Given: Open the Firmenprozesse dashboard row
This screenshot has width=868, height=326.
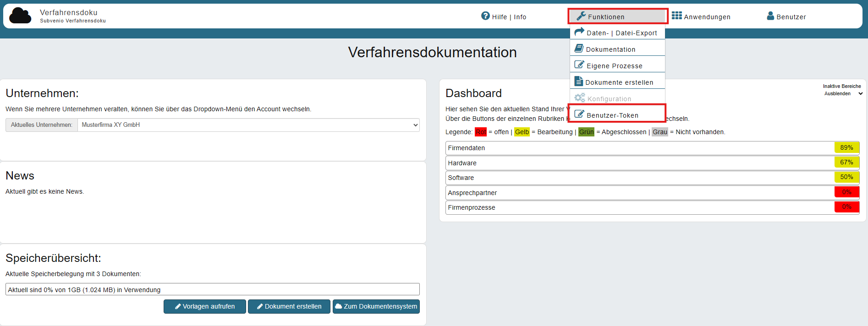Looking at the screenshot, I should [652, 207].
